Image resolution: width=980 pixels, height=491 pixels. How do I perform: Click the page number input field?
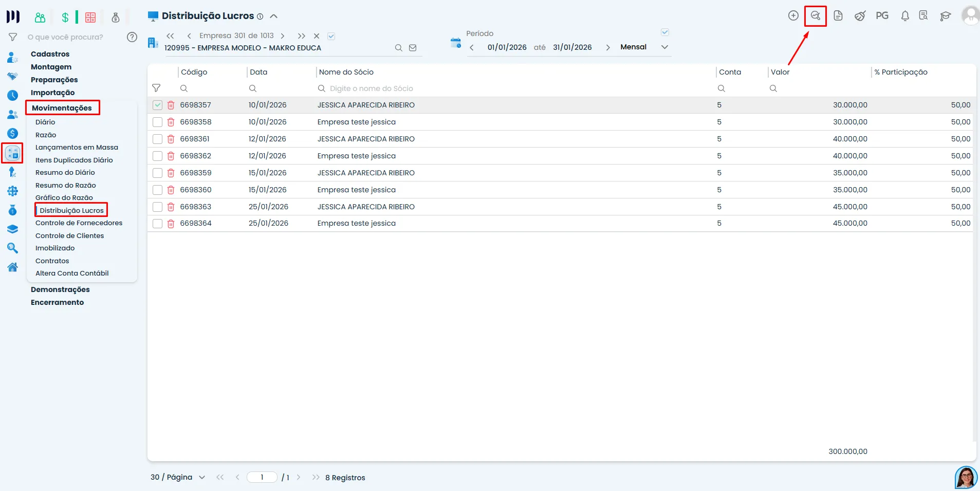pyautogui.click(x=262, y=477)
